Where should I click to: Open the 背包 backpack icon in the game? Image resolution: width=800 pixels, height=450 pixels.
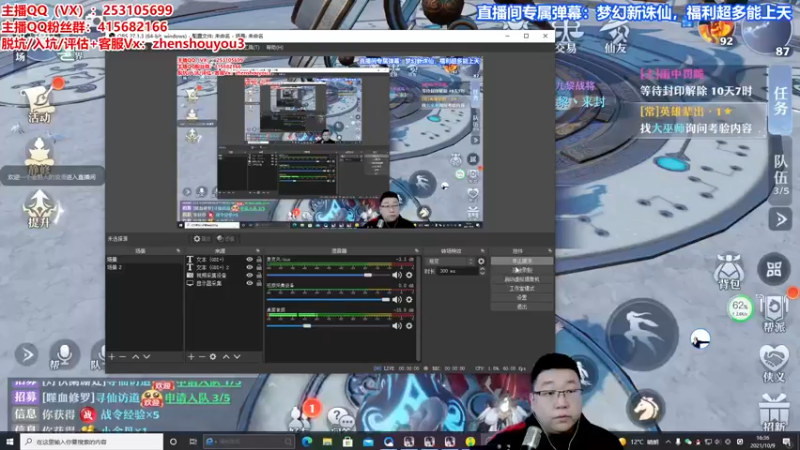(729, 271)
